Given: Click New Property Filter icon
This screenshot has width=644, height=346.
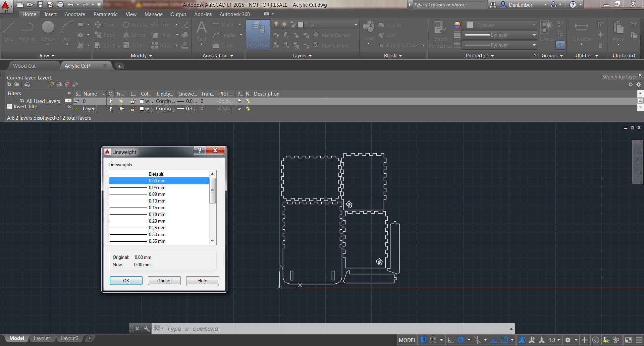Looking at the screenshot, I should click(9, 84).
